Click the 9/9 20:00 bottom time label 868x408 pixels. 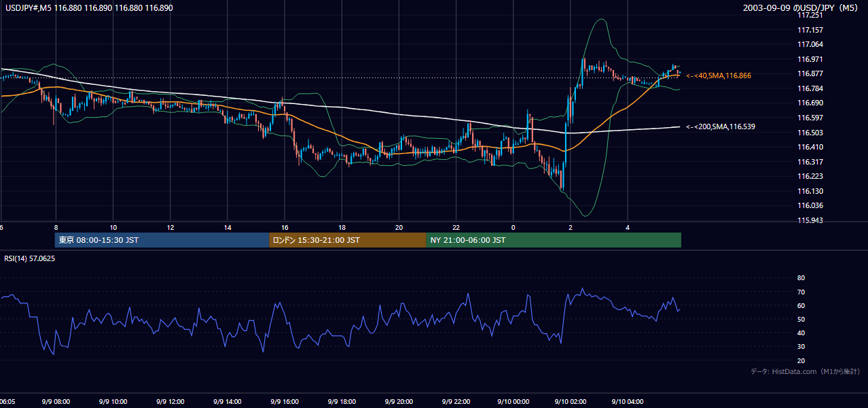click(x=399, y=401)
